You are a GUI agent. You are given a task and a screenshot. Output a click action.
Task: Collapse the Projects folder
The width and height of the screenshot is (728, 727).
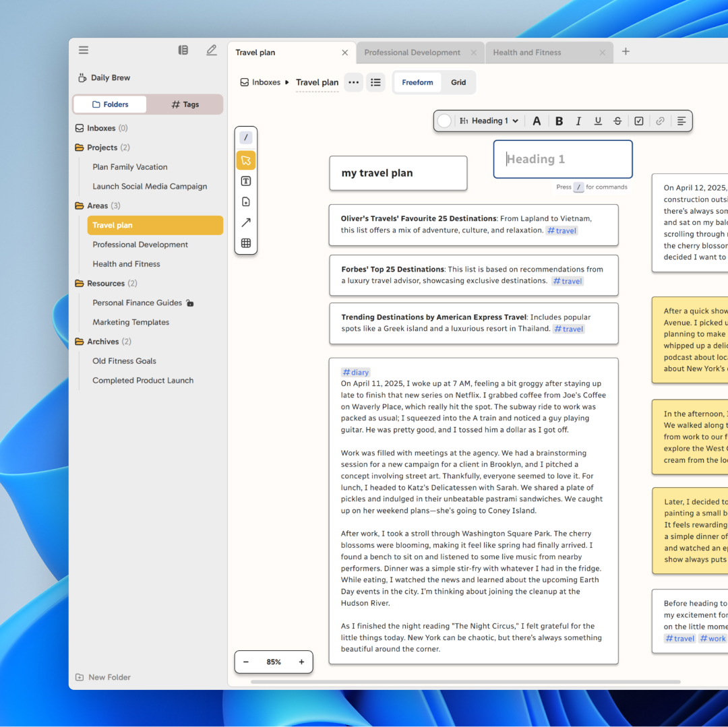coord(80,148)
